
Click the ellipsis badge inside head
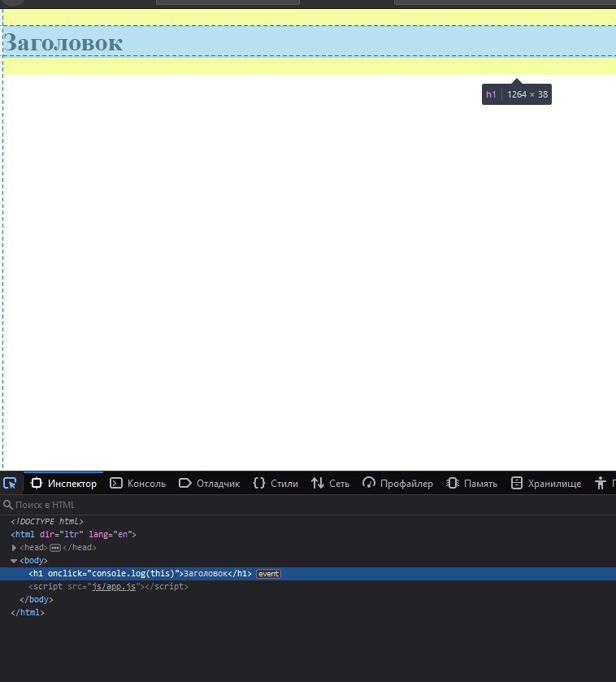[55, 548]
